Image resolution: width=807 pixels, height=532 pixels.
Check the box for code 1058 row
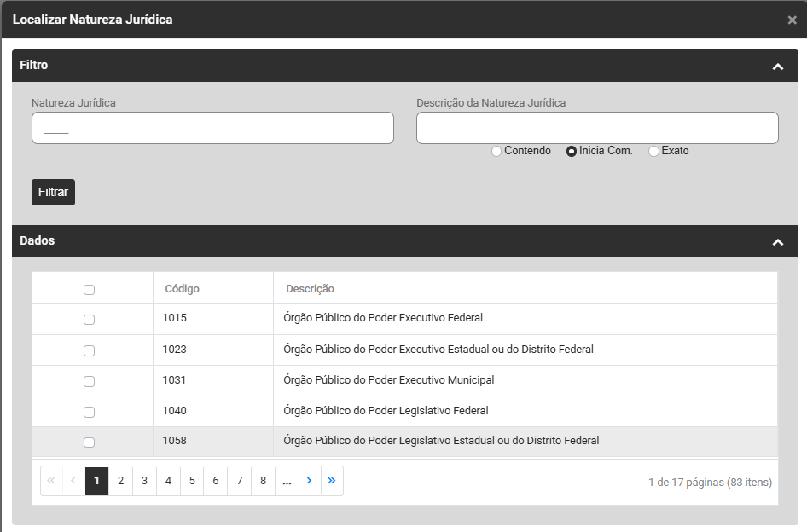pos(89,442)
